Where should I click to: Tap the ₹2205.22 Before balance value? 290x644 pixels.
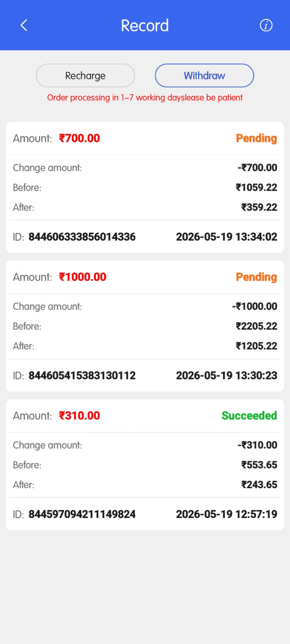[x=257, y=326]
